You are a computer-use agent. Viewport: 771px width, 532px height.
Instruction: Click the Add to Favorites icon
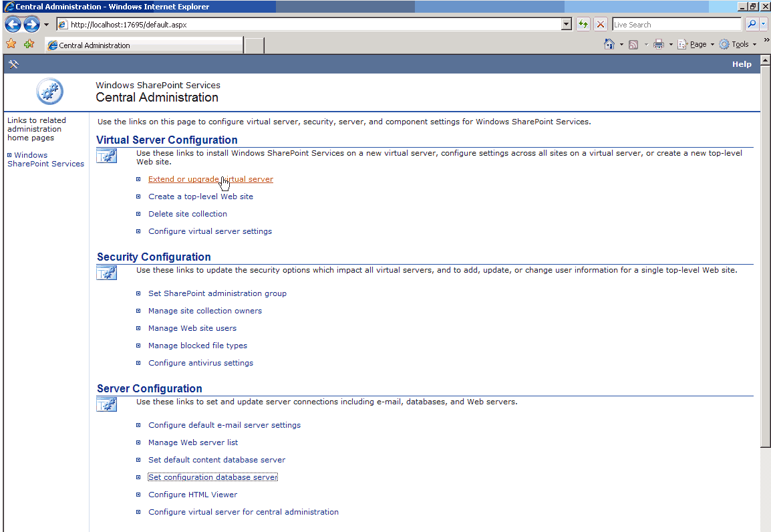[x=29, y=44]
